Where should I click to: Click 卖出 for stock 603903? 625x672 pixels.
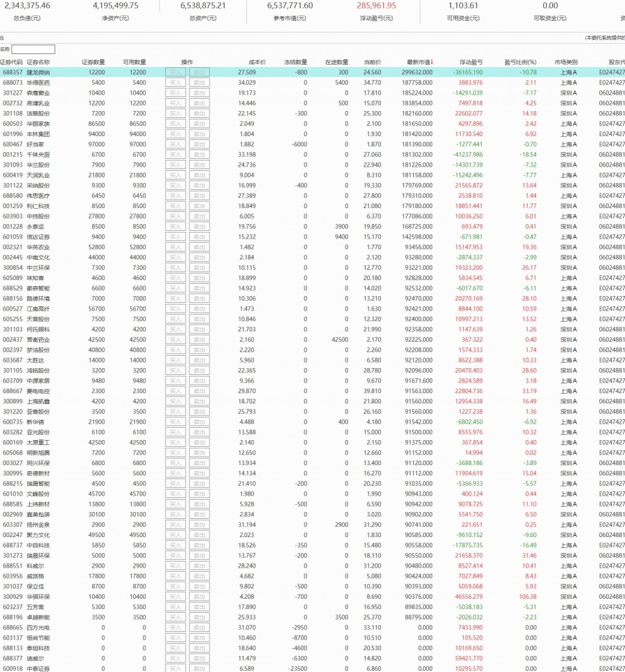[200, 217]
